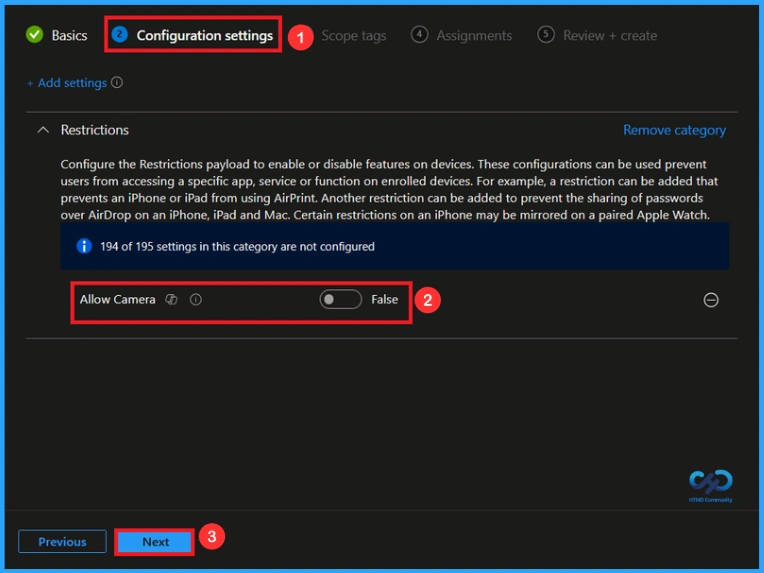Select the text '194 of 195 settings in this category are not configured'
The image size is (764, 573).
(237, 247)
